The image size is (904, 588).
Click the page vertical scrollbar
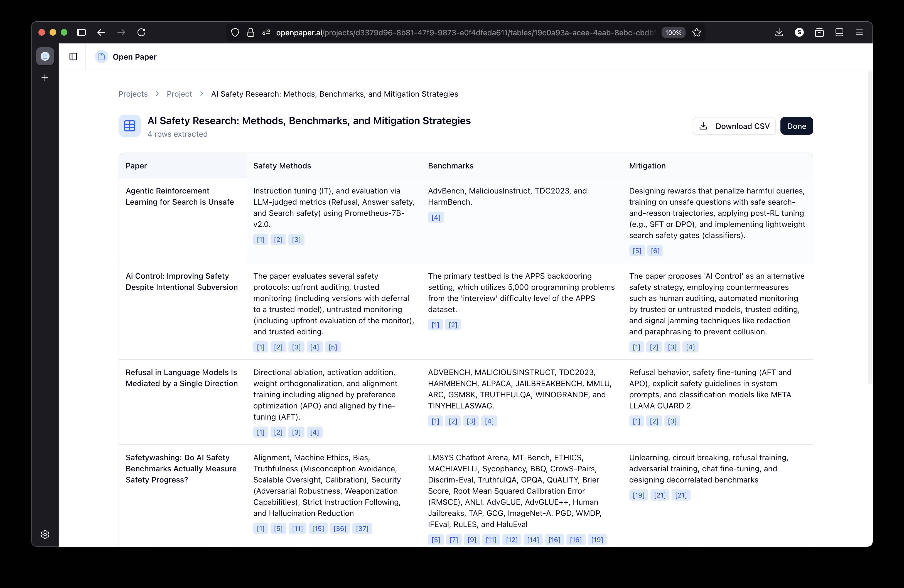[869, 228]
